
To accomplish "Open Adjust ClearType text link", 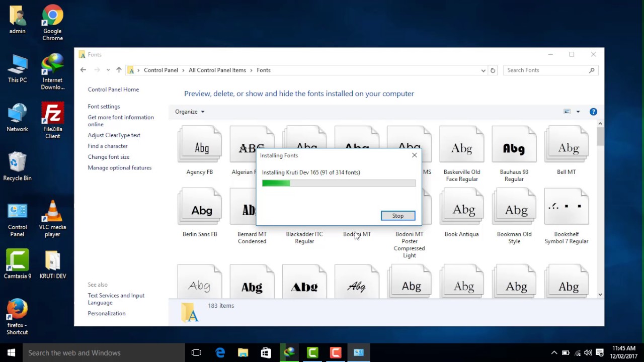I will (x=114, y=135).
